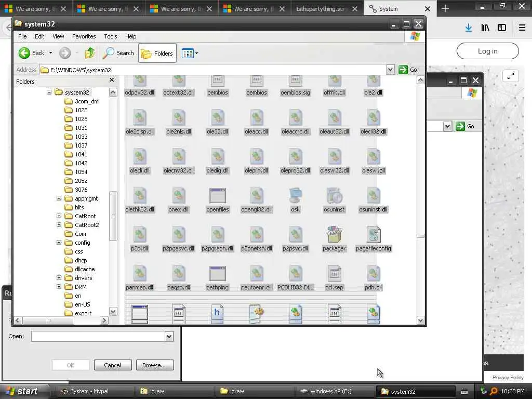
Task: Click the file list scroll down arrow
Action: [420, 320]
